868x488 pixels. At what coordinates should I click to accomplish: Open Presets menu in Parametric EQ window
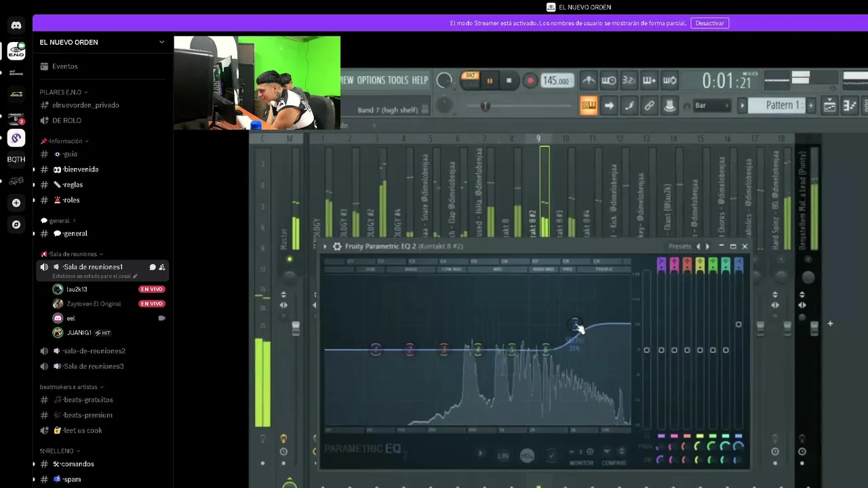(679, 247)
